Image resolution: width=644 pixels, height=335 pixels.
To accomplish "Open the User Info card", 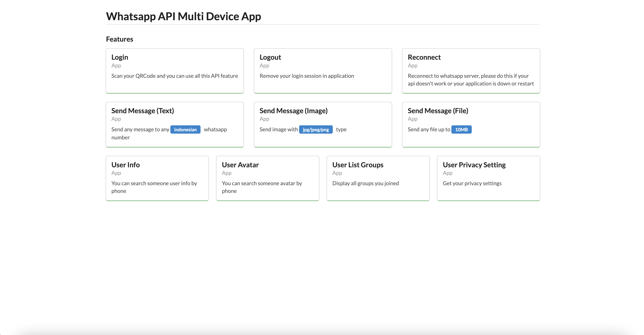I will tap(157, 178).
